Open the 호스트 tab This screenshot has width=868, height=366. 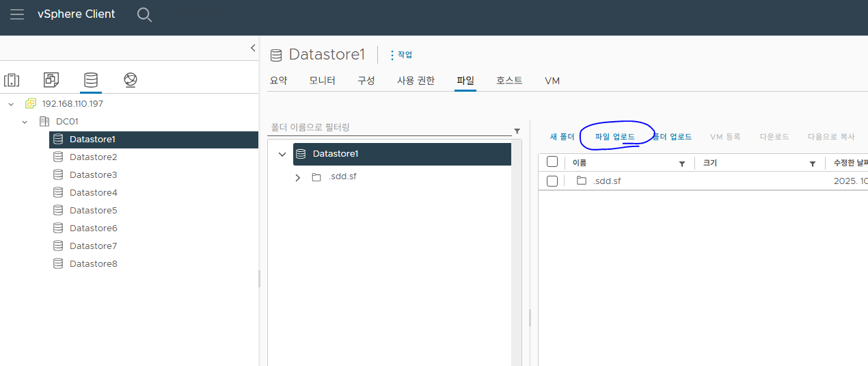tap(509, 80)
